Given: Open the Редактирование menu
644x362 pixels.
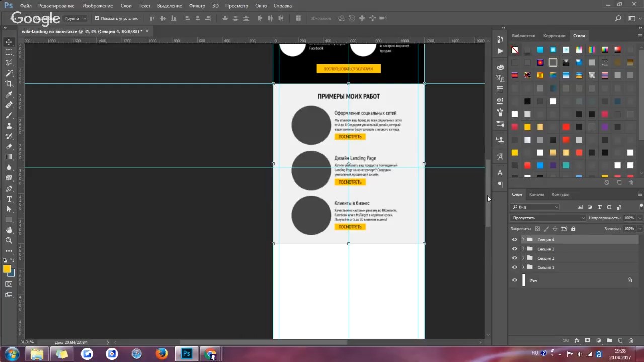Looking at the screenshot, I should click(x=56, y=6).
